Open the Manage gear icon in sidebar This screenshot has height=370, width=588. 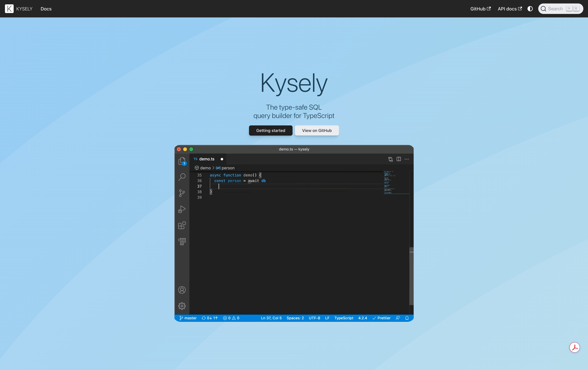(x=182, y=306)
